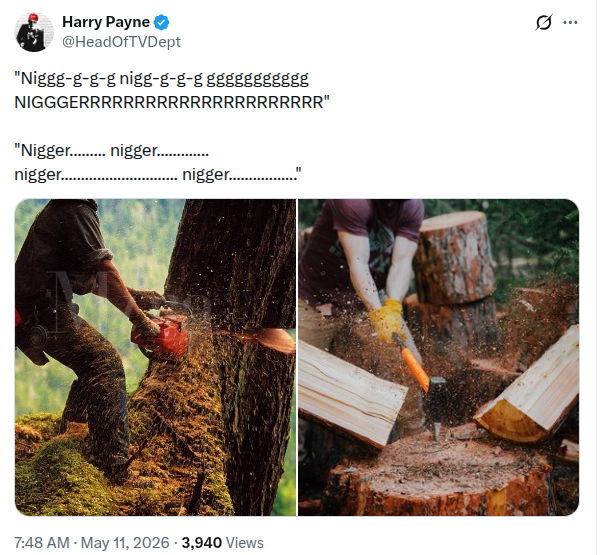Click the yellow glove in the right photo

click(x=387, y=320)
